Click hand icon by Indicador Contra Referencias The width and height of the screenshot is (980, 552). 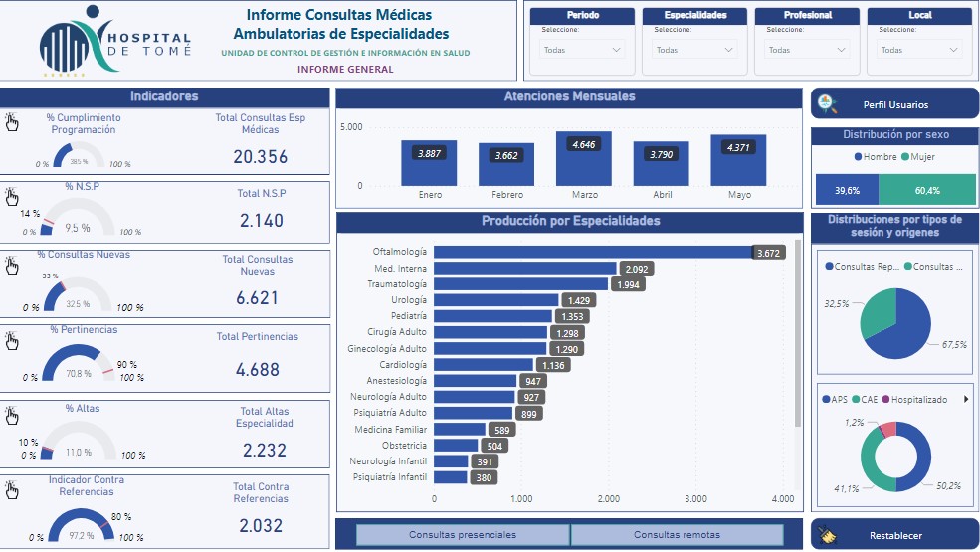[x=12, y=489]
